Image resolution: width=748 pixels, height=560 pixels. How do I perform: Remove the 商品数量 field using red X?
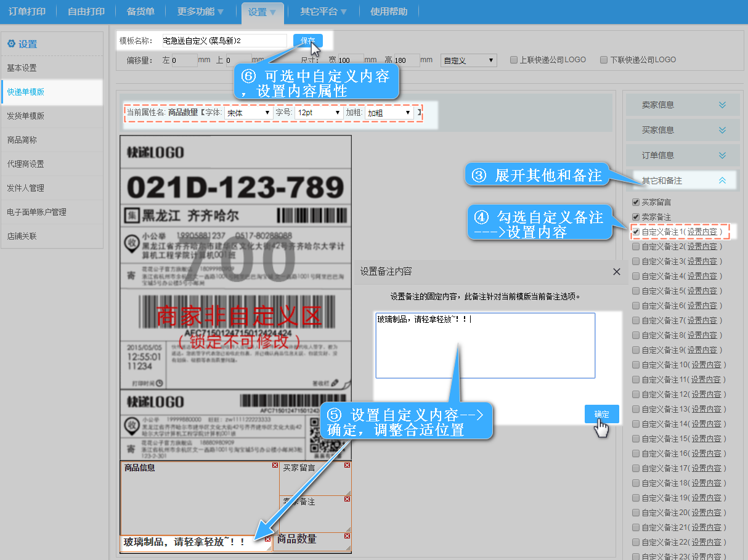[x=348, y=537]
